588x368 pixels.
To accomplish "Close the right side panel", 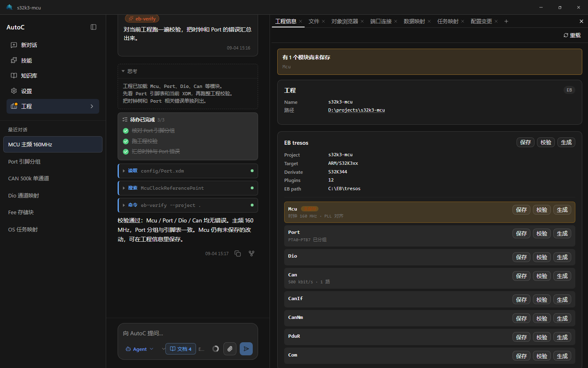I will (581, 21).
